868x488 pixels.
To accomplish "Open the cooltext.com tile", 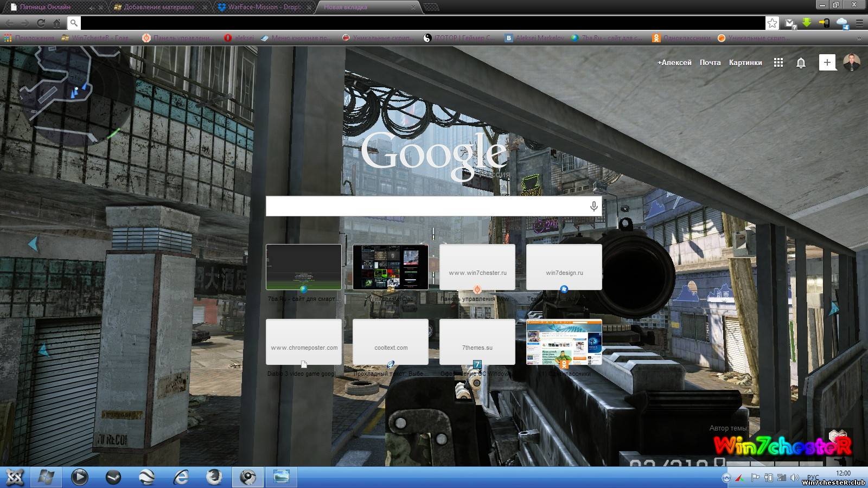I will (391, 342).
